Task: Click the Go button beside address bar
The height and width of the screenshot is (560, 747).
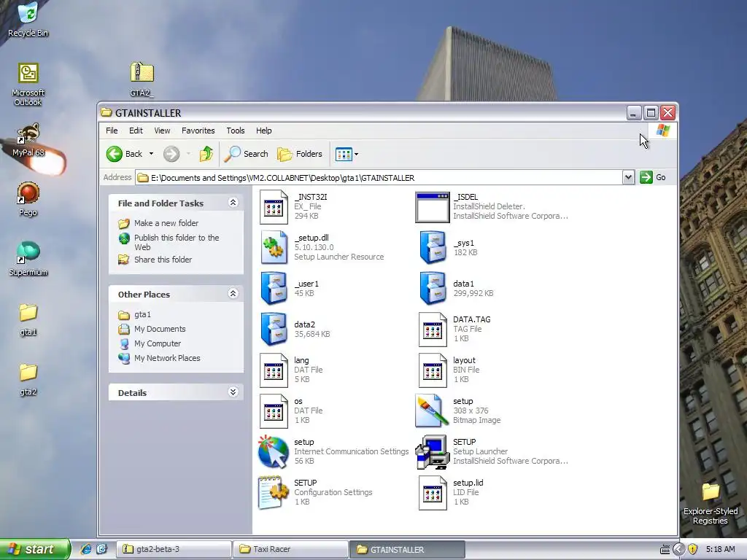Action: pos(653,178)
